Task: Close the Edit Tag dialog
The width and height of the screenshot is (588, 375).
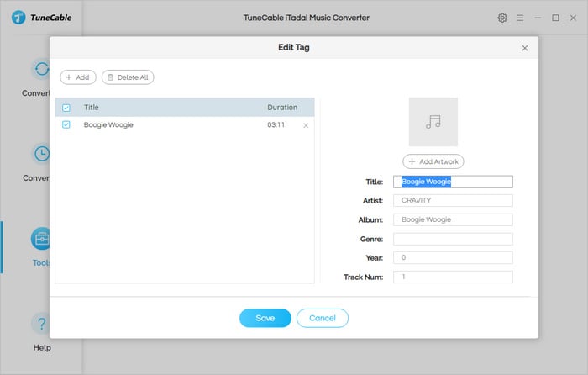Action: (x=525, y=48)
